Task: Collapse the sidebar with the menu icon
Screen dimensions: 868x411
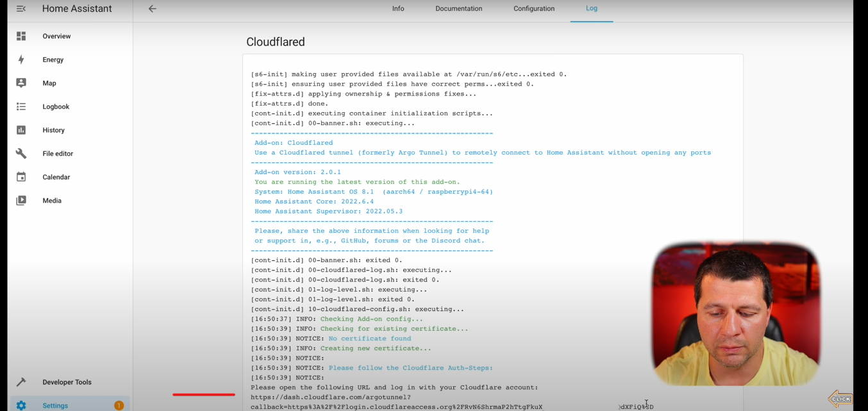Action: point(21,9)
